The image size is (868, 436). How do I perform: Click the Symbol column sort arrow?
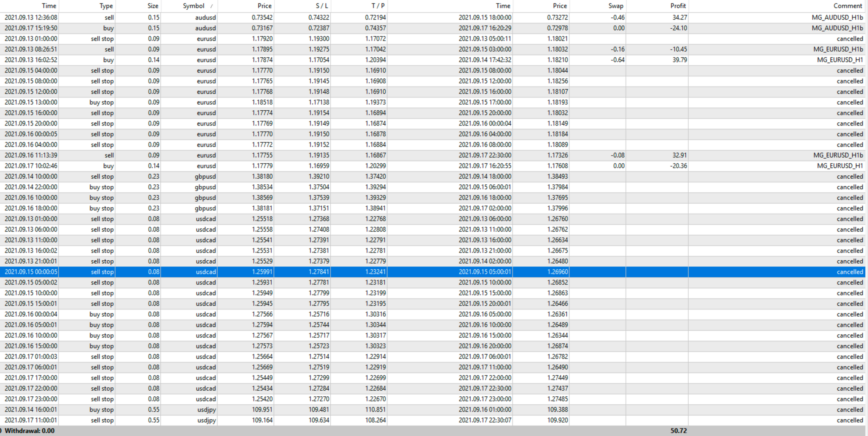pyautogui.click(x=211, y=6)
